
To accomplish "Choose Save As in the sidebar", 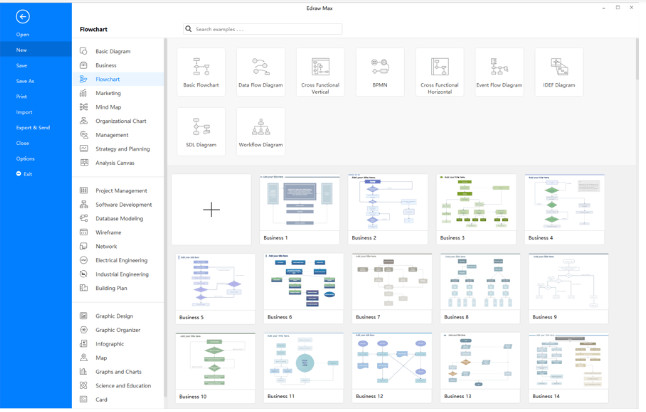I will pos(25,81).
